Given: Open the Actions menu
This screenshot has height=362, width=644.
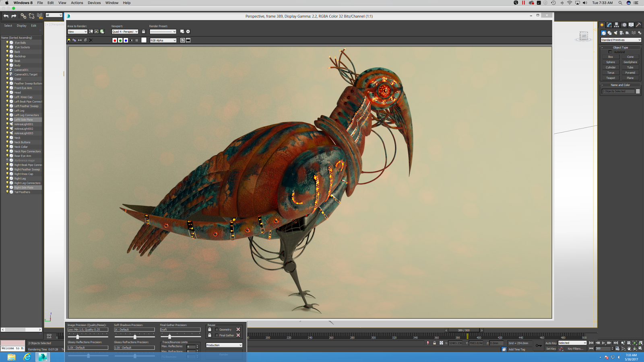Looking at the screenshot, I should [x=77, y=3].
